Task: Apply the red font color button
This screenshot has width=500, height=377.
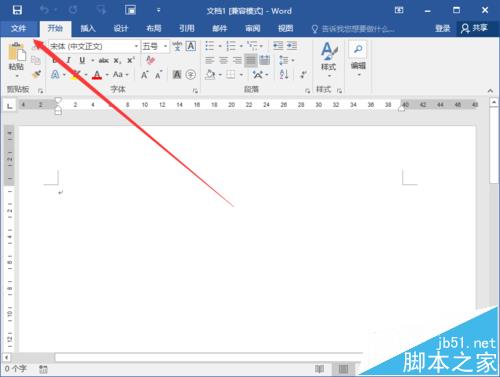Action: point(97,74)
